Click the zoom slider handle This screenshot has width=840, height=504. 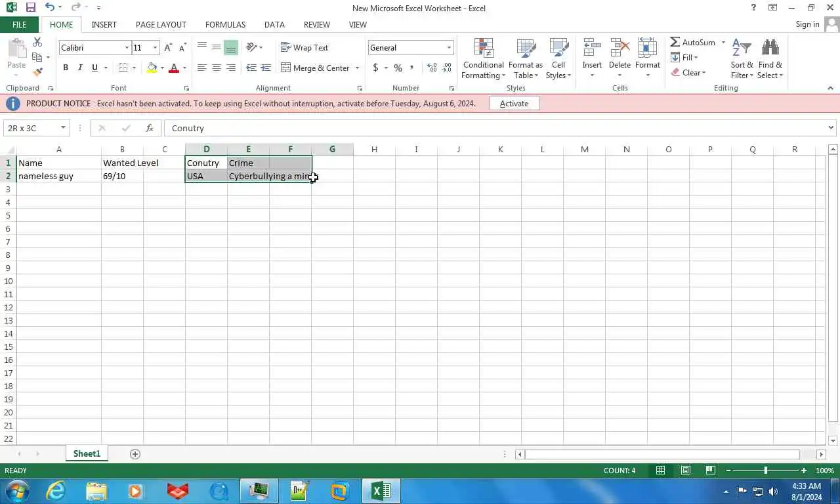click(x=765, y=471)
